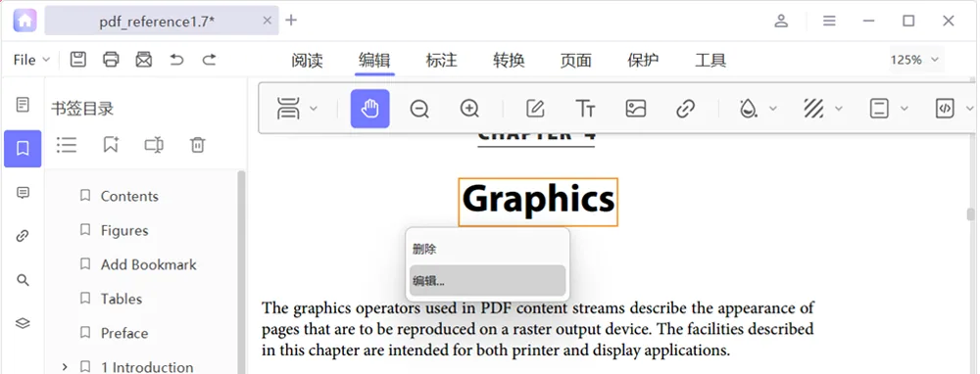This screenshot has height=374, width=980.
Task: Click the document vertical scrollbar thumb
Action: tap(970, 214)
